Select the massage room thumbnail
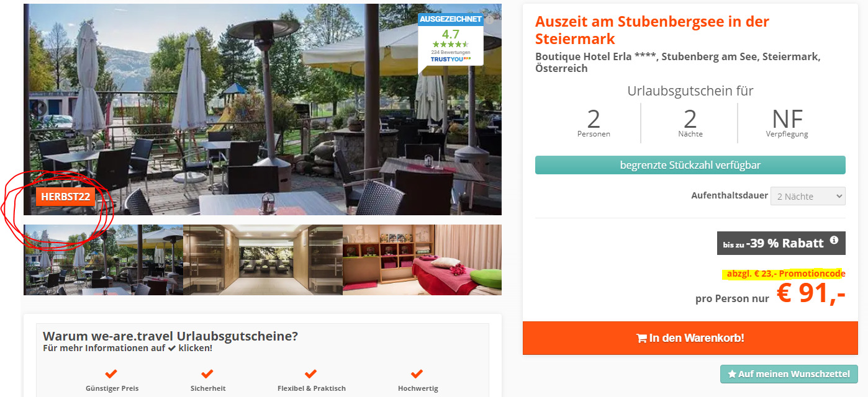This screenshot has height=397, width=868. coord(422,260)
